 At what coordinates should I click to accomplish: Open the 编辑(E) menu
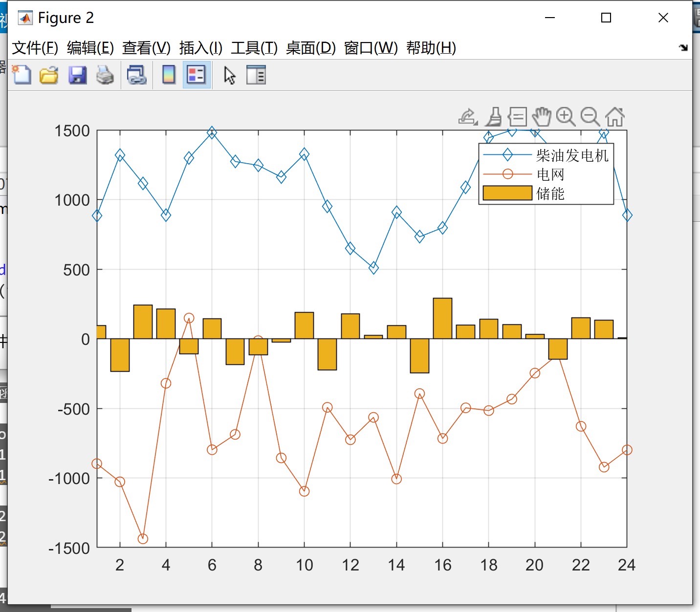[90, 48]
